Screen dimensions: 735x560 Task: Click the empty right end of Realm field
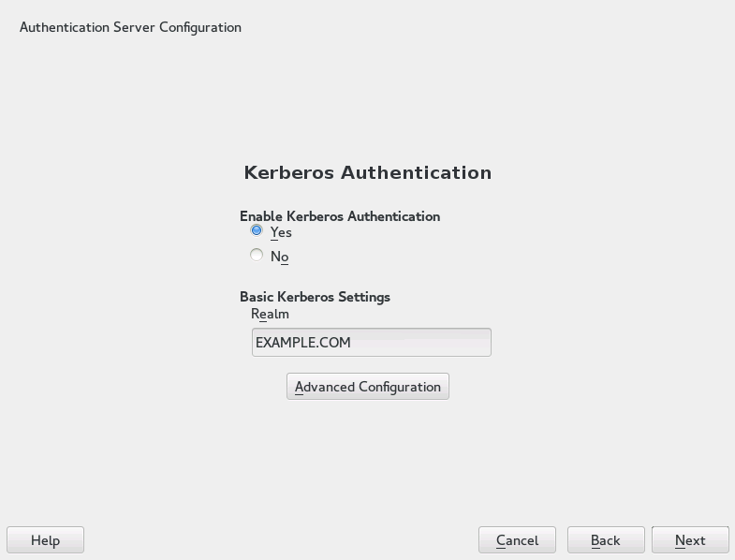pos(449,342)
